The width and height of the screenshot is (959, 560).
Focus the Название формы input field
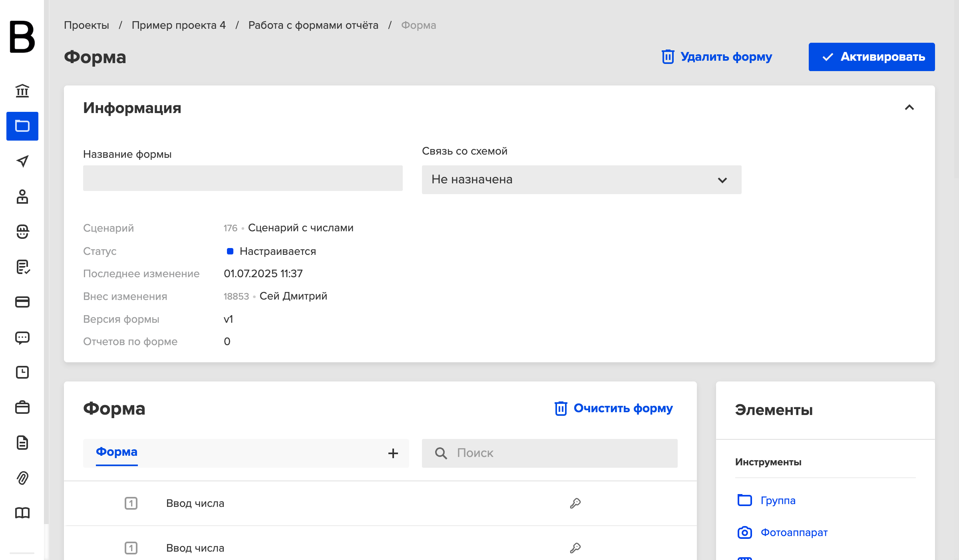pyautogui.click(x=243, y=178)
